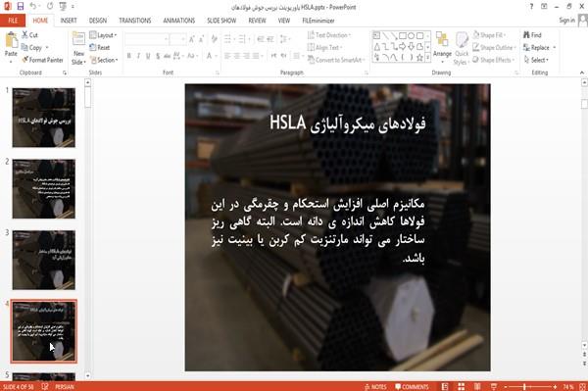Screen dimensions: 588x391
Task: Increase font size with the large A
Action: tap(192, 39)
